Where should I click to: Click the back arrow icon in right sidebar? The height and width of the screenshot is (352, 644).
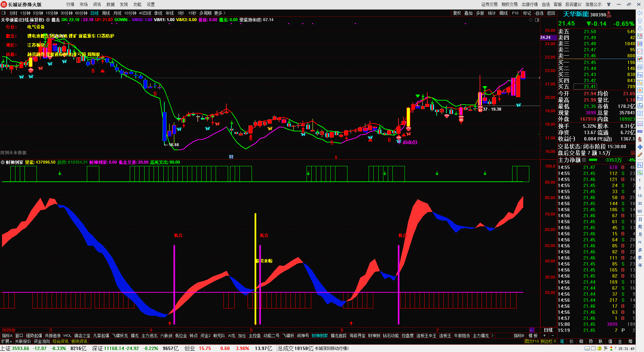640,13
